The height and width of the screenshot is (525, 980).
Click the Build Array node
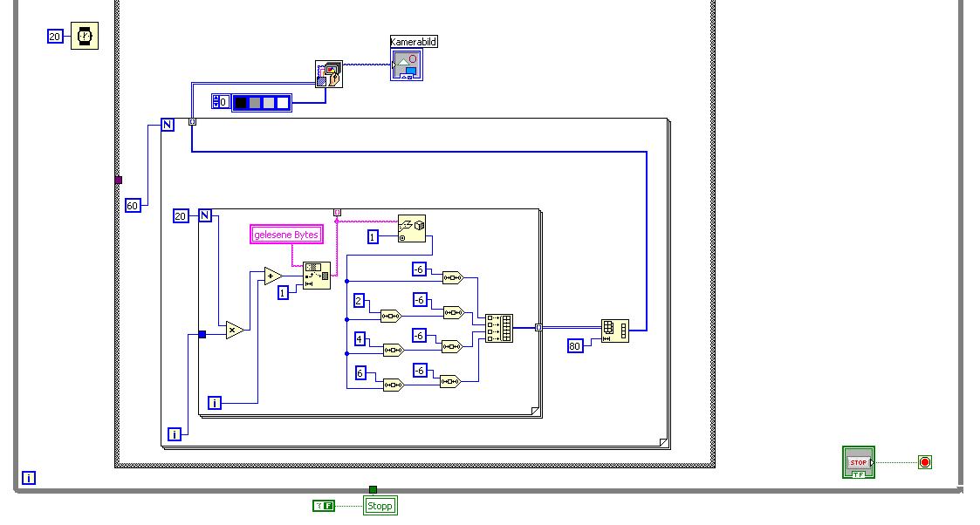pyautogui.click(x=499, y=328)
